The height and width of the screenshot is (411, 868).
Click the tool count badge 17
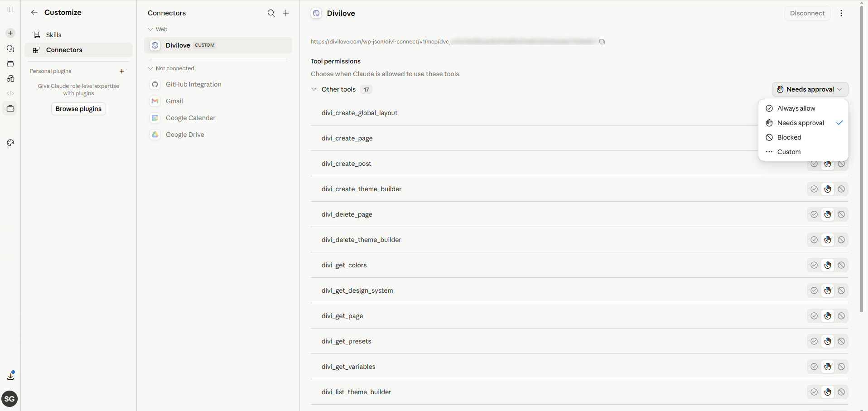[366, 89]
